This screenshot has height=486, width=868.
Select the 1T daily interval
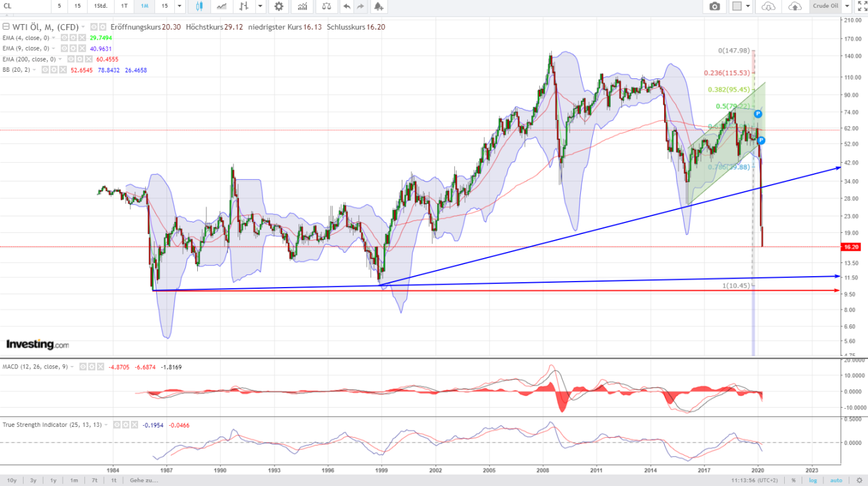[x=124, y=6]
